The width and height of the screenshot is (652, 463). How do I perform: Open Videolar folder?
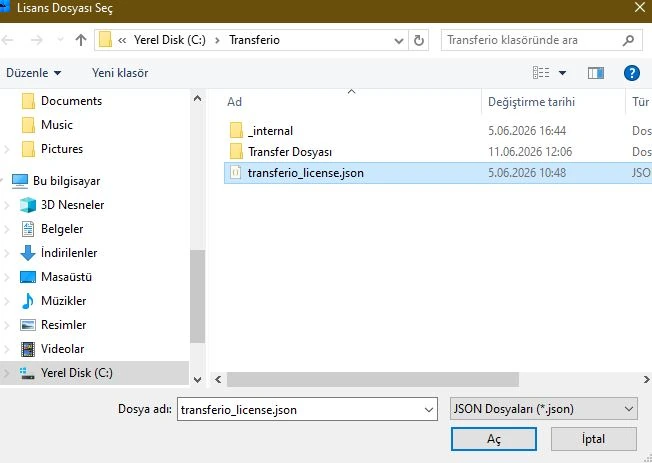point(62,349)
